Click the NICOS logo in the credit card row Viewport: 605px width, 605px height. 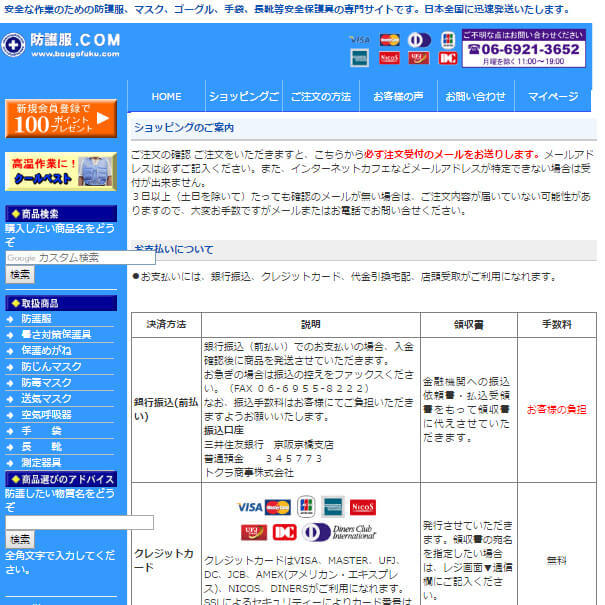(x=363, y=507)
